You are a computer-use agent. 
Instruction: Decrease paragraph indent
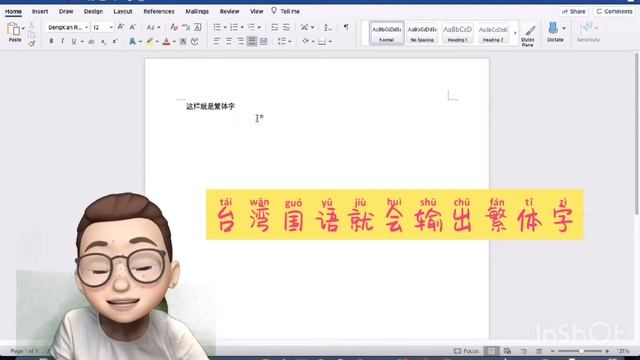[275, 27]
